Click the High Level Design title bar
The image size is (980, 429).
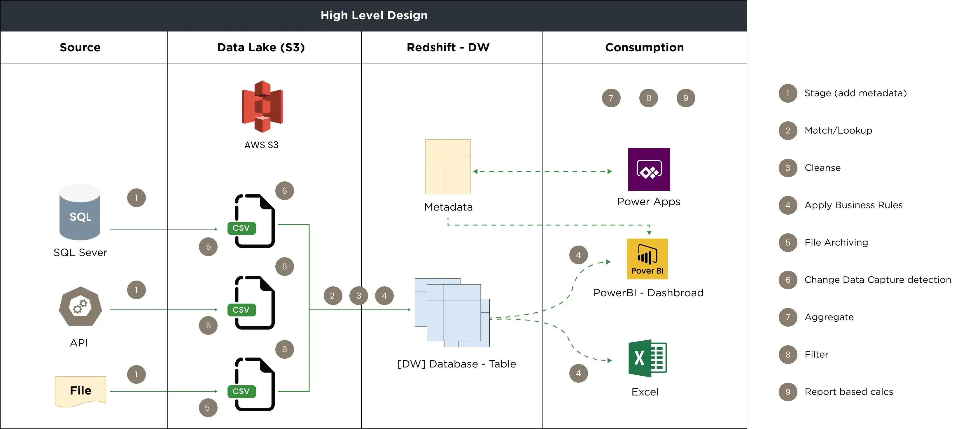tap(374, 15)
